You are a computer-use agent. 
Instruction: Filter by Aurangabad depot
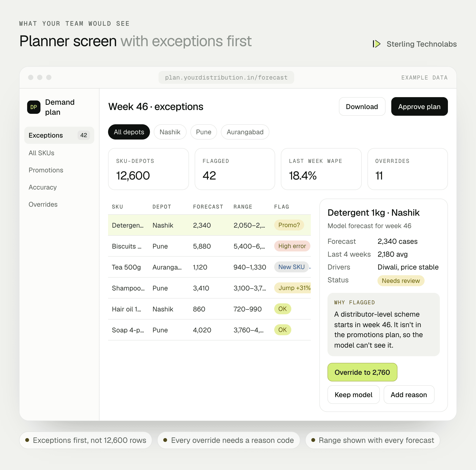pyautogui.click(x=245, y=132)
